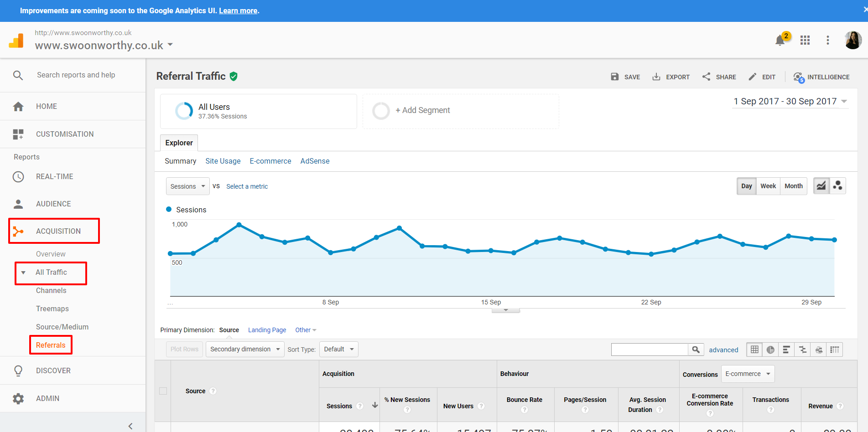Switch graph interval to Month
Viewport: 868px width, 432px height.
coord(793,186)
